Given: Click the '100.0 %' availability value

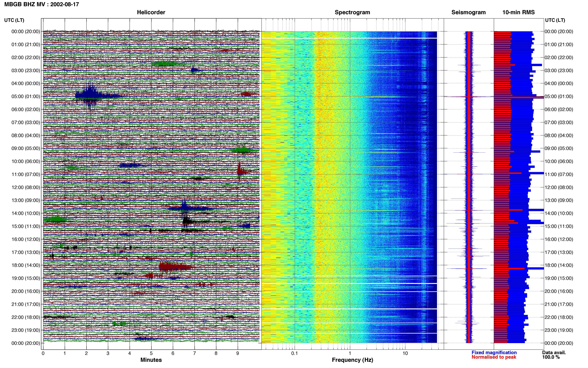Looking at the screenshot, I should (x=551, y=357).
